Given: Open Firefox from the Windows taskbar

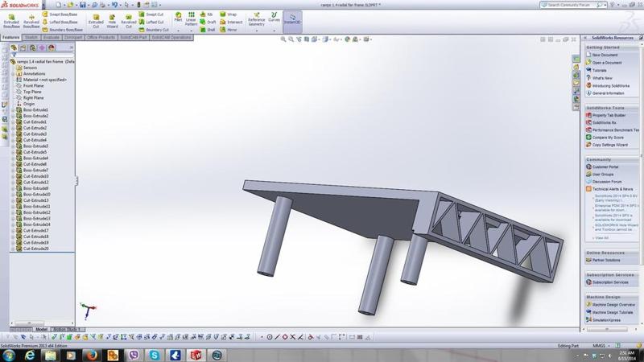Looking at the screenshot, I should coord(92,355).
